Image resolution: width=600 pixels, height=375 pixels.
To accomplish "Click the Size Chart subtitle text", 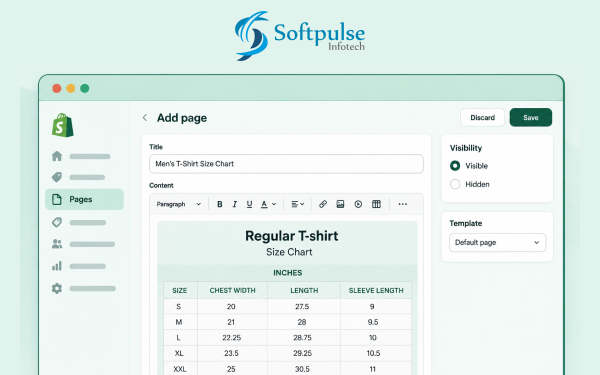I will [289, 252].
